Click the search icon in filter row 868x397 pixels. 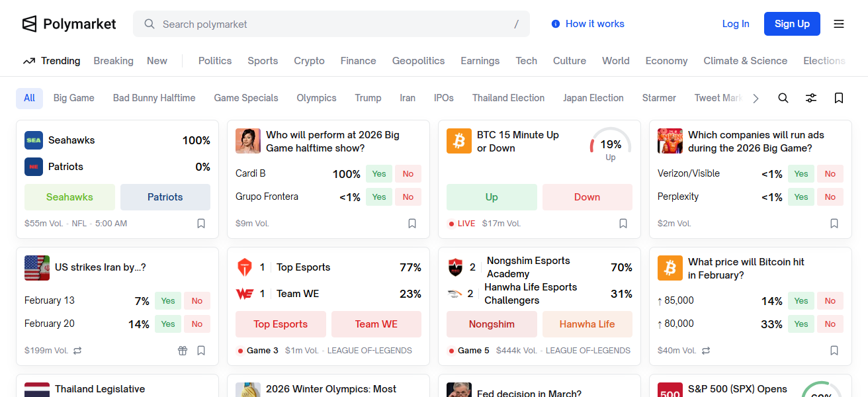coord(783,98)
